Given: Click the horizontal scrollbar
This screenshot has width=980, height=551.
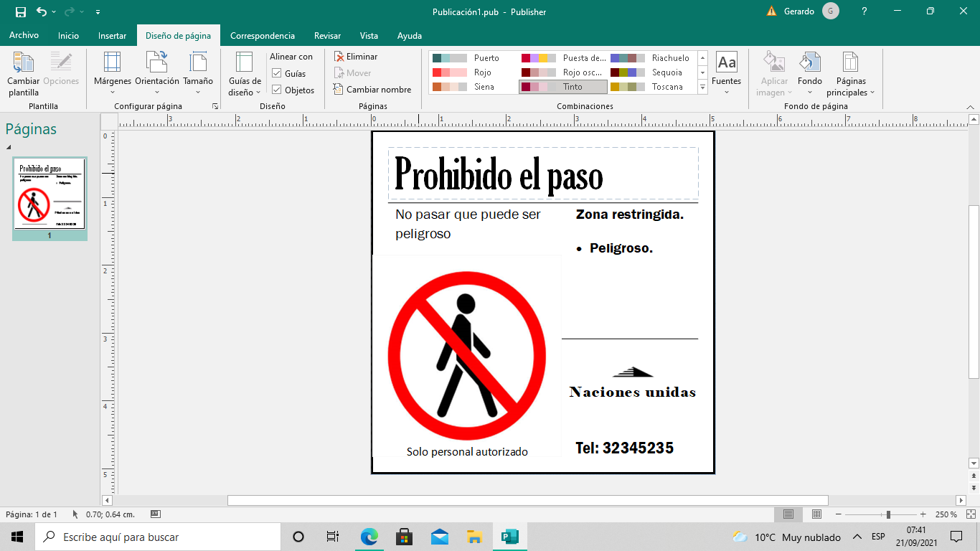Looking at the screenshot, I should (x=527, y=500).
